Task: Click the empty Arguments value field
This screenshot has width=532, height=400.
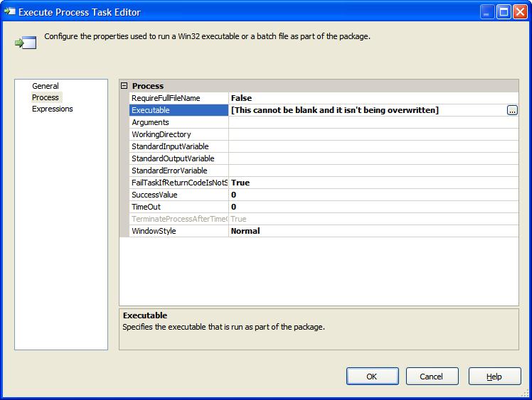Action: 373,122
